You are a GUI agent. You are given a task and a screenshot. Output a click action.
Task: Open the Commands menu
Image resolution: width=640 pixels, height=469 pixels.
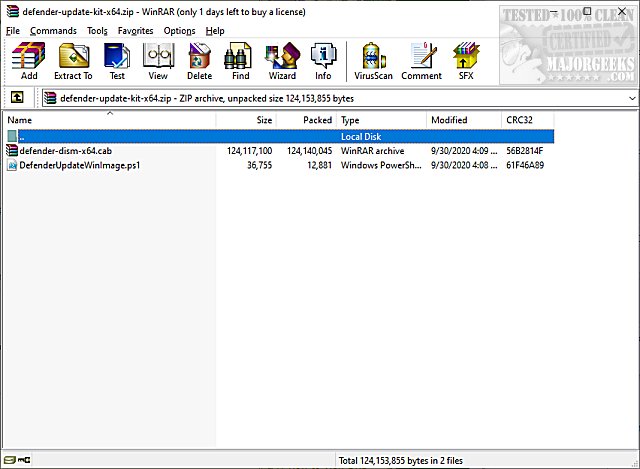tap(53, 31)
